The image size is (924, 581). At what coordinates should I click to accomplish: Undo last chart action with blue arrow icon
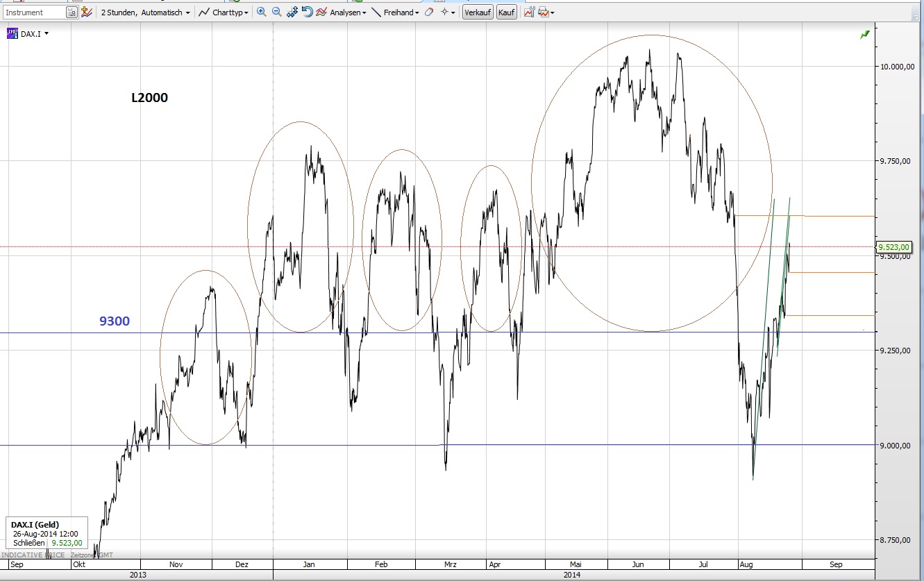tap(307, 12)
